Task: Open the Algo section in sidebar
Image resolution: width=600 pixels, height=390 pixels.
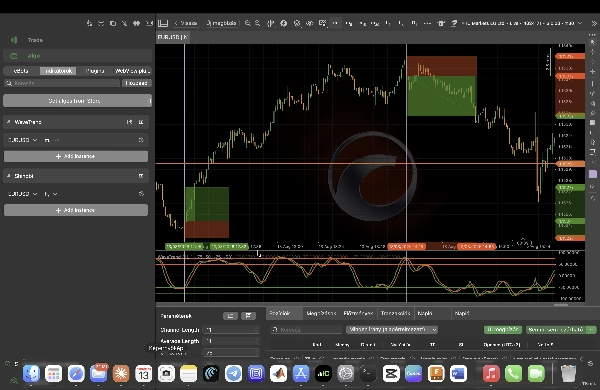Action: 77,55
